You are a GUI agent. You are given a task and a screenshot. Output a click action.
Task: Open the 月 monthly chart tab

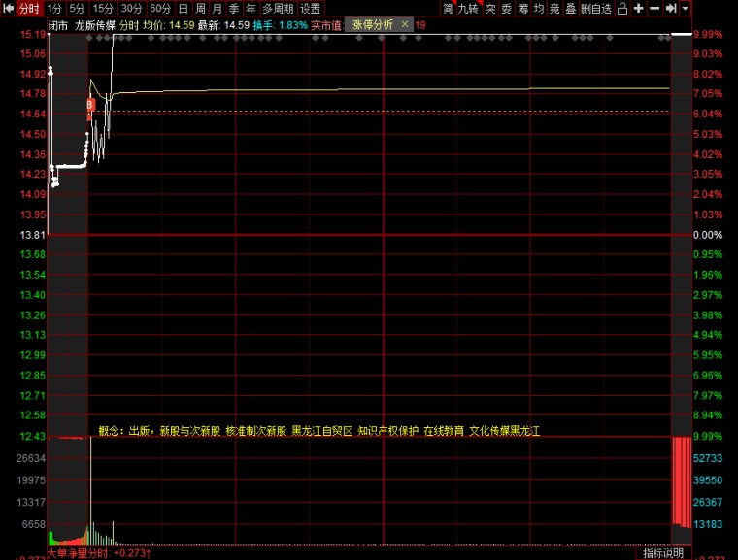pyautogui.click(x=217, y=8)
